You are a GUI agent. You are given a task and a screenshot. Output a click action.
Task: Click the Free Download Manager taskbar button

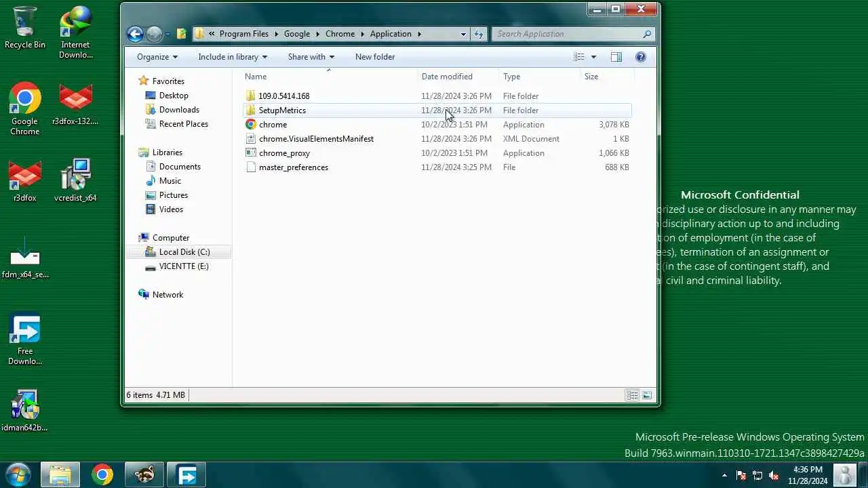click(x=186, y=475)
